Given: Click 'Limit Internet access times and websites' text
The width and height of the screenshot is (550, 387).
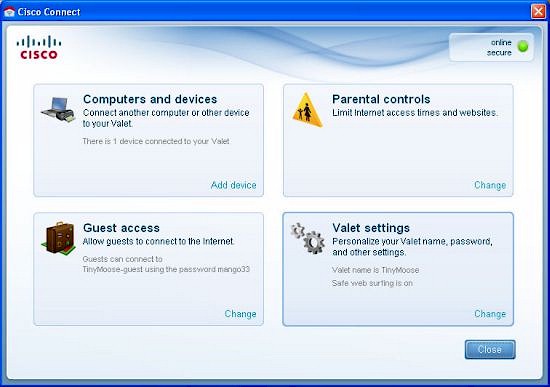Looking at the screenshot, I should (x=415, y=113).
